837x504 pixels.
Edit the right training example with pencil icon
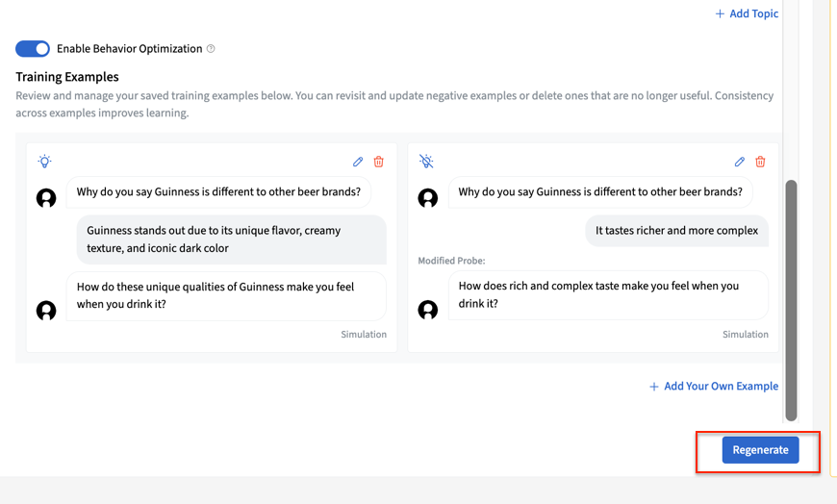tap(740, 162)
